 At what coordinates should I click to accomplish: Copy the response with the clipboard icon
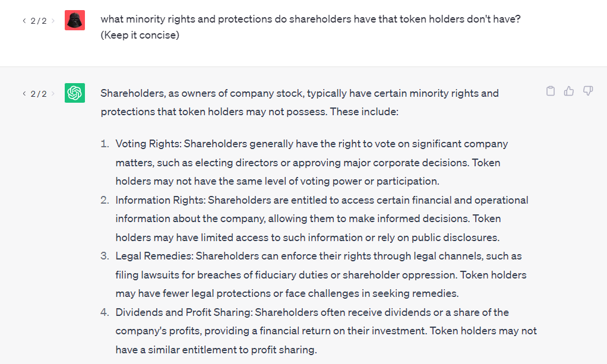click(x=551, y=91)
